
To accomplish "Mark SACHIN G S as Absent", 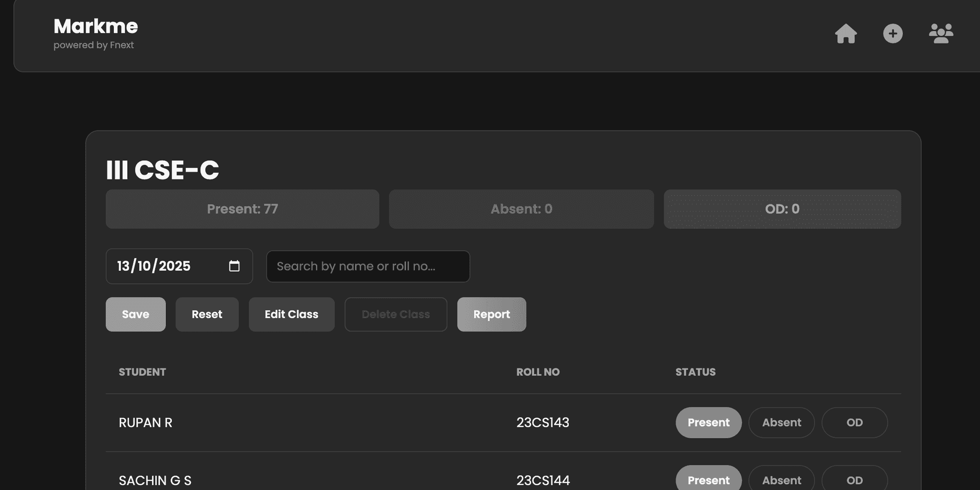I will pos(781,479).
